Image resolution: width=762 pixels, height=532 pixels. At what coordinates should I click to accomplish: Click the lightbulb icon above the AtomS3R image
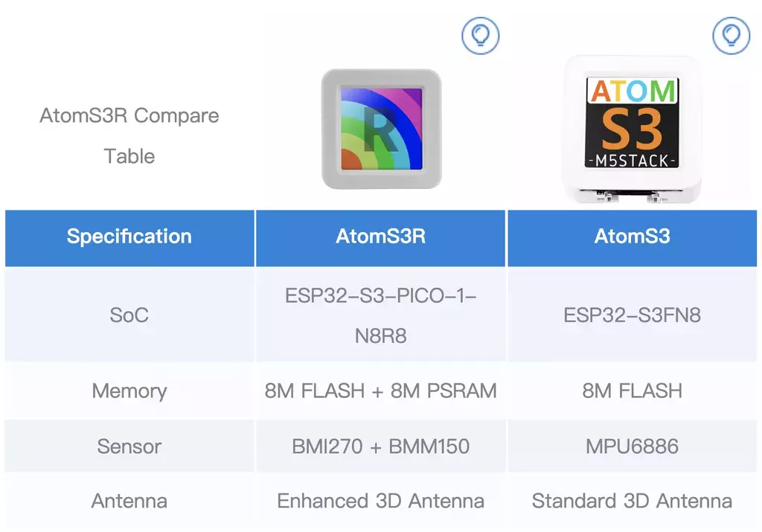[x=480, y=36]
